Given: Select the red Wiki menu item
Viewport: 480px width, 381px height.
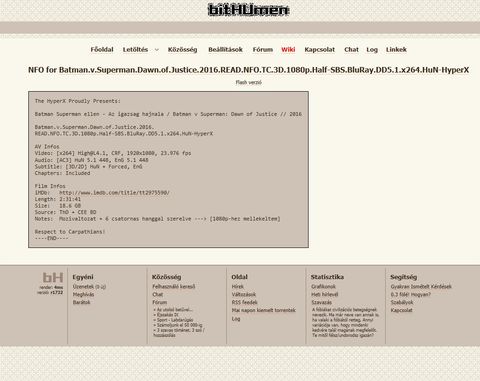Looking at the screenshot, I should click(x=288, y=49).
